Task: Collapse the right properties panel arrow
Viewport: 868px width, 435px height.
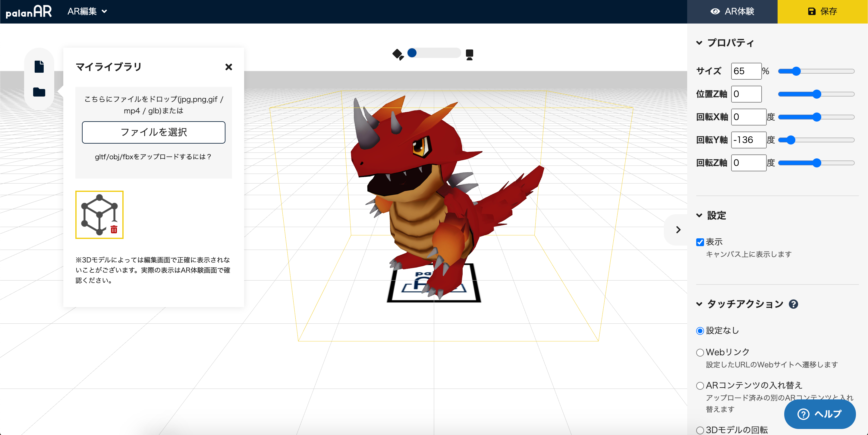Action: [678, 230]
